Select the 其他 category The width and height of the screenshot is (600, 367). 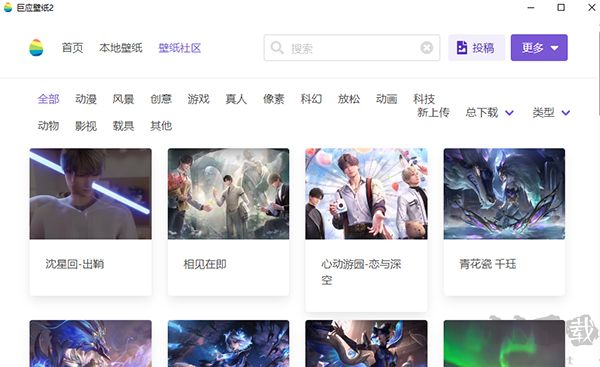(x=161, y=126)
